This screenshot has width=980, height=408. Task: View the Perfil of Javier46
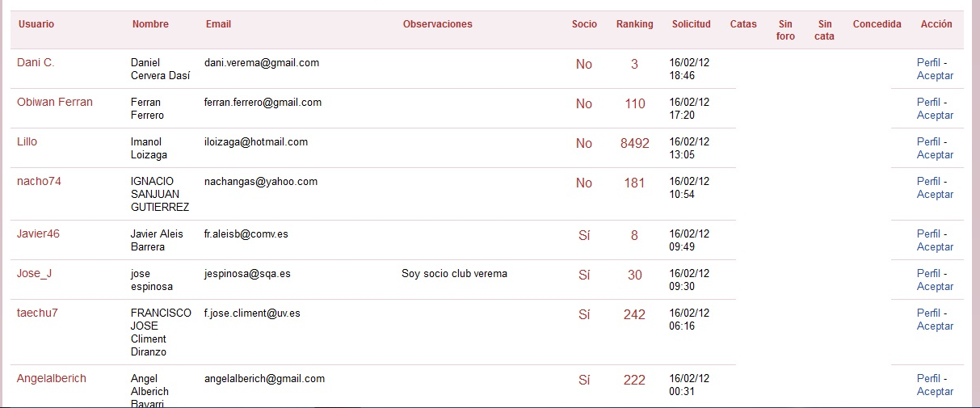929,233
